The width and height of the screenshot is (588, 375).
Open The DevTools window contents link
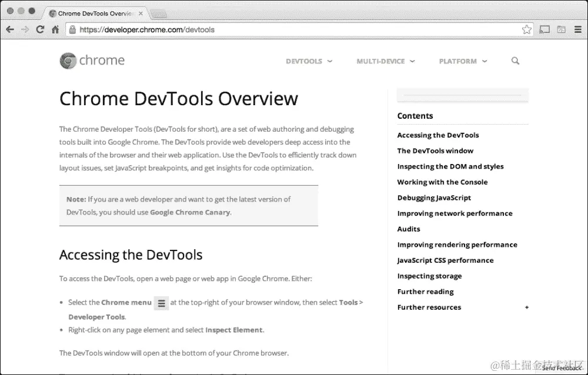point(435,150)
